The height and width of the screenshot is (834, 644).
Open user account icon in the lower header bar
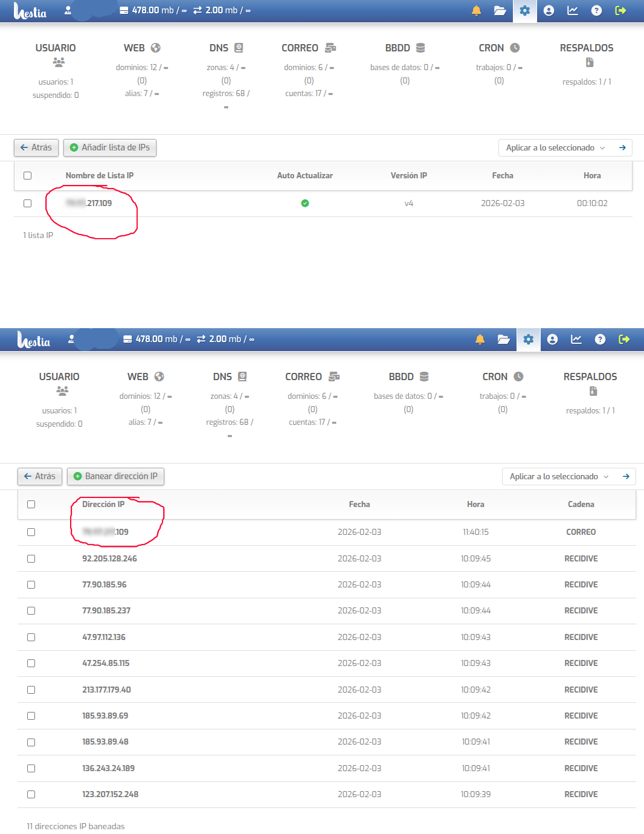coord(552,340)
